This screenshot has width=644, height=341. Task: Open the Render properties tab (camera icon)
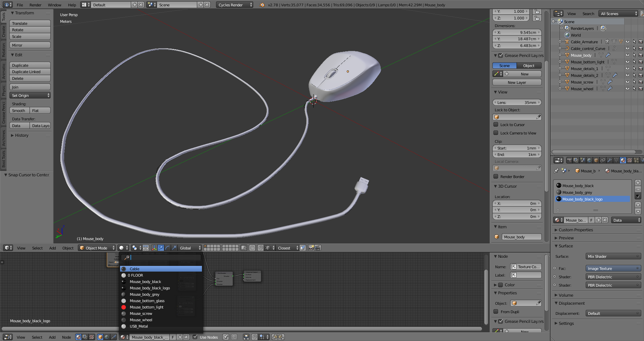(570, 160)
